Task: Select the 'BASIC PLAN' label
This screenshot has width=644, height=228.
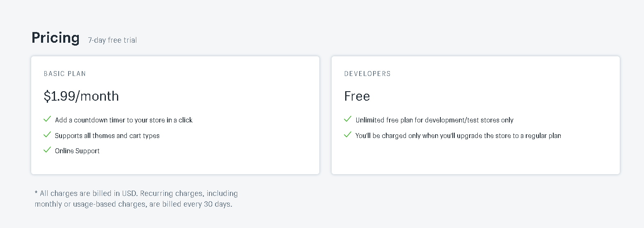Action: [65, 74]
